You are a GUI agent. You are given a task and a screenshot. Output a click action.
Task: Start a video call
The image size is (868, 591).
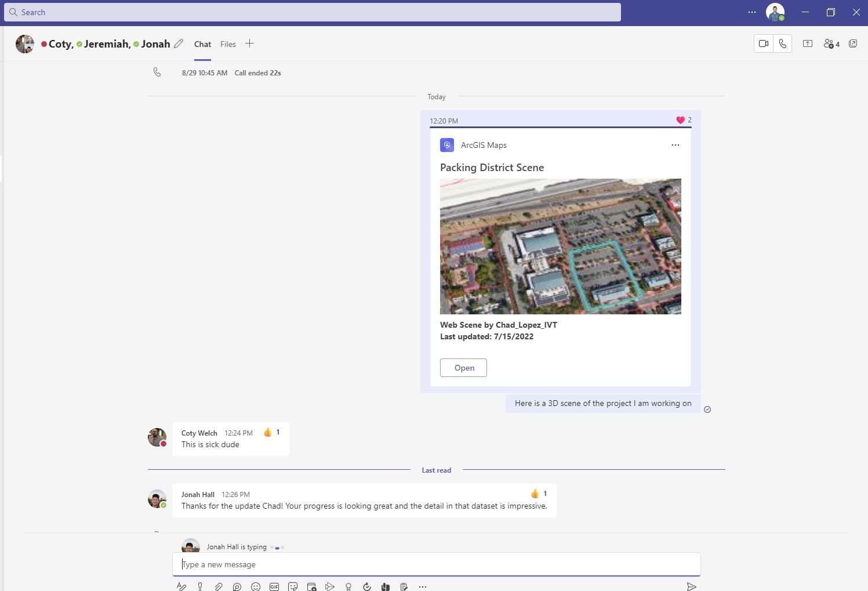point(763,43)
